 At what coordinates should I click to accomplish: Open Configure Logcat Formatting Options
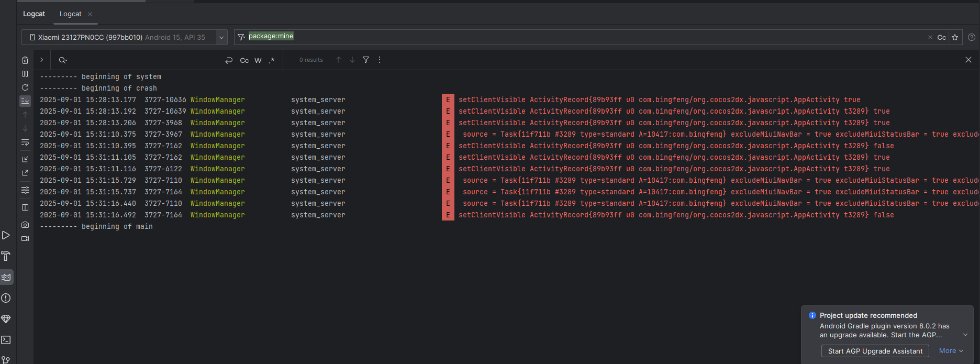click(25, 190)
